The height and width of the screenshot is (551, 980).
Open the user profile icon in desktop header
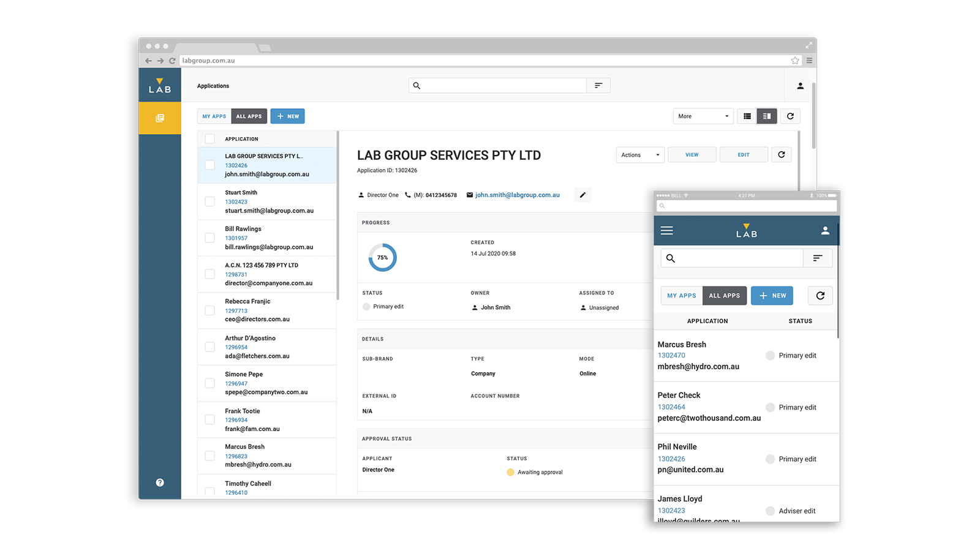click(800, 86)
